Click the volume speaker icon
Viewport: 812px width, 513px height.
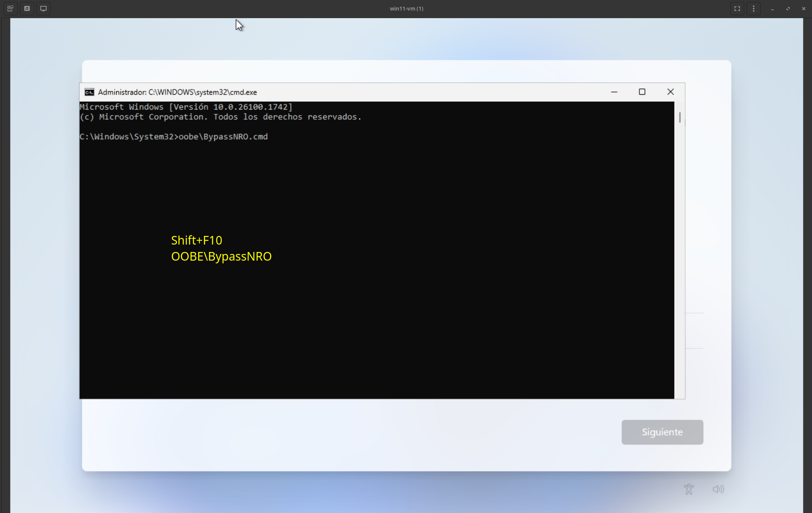point(718,489)
